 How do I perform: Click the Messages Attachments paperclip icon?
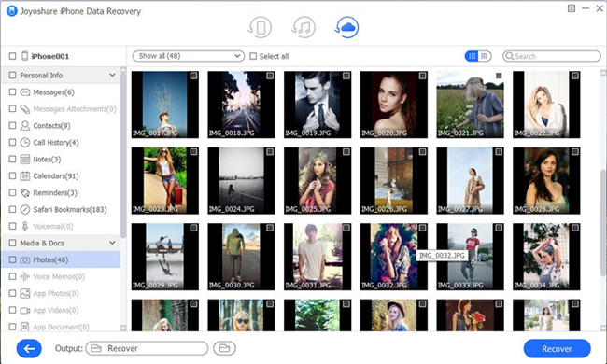tap(25, 109)
